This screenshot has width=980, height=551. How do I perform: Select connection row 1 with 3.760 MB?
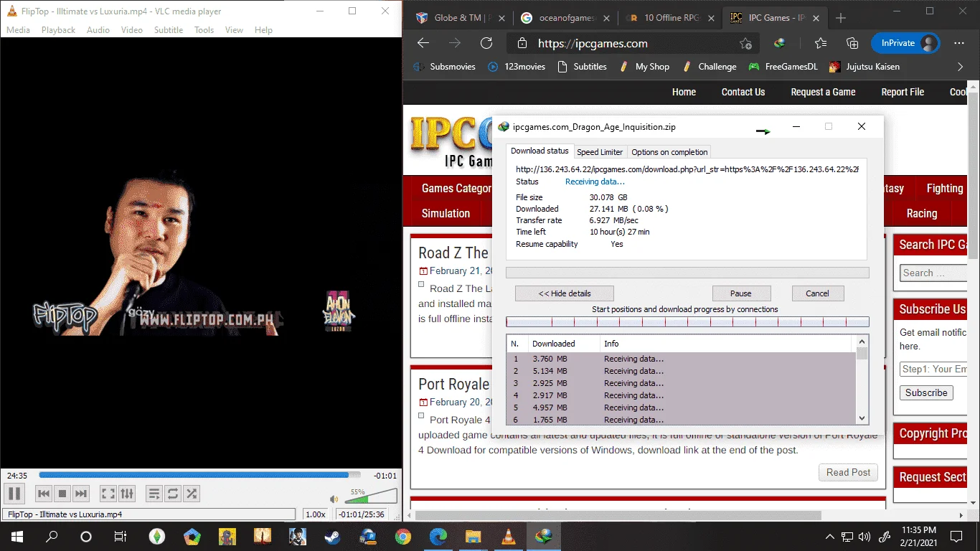[x=681, y=359]
